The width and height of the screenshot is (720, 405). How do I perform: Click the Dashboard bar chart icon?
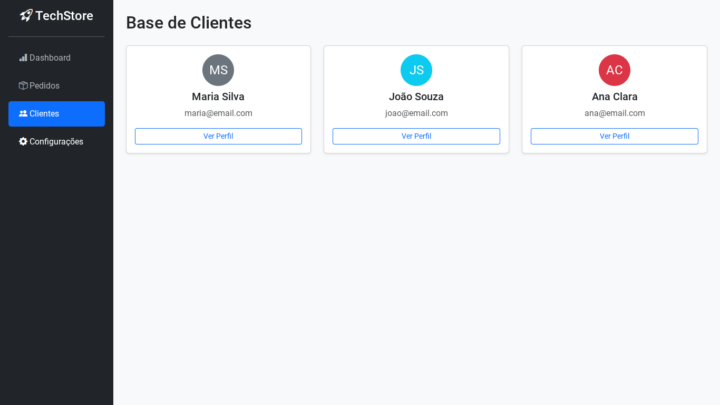coord(23,58)
